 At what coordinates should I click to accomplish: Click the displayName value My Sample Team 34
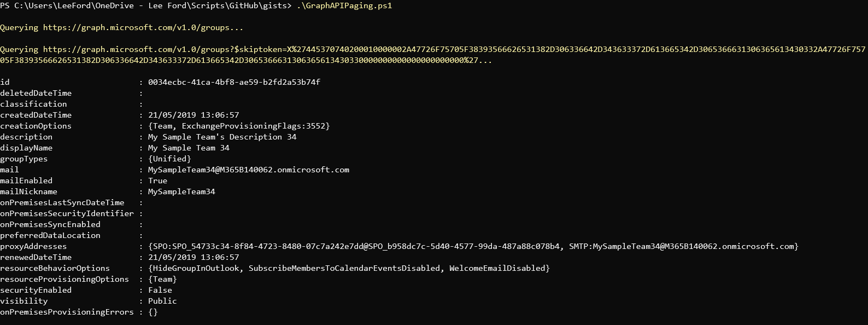pos(189,148)
